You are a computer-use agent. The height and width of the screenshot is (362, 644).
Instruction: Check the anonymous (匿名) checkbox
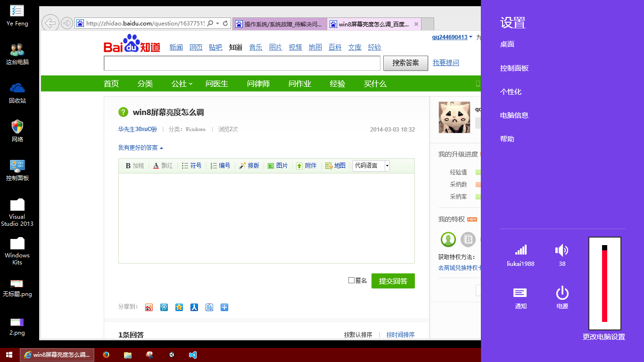click(351, 280)
